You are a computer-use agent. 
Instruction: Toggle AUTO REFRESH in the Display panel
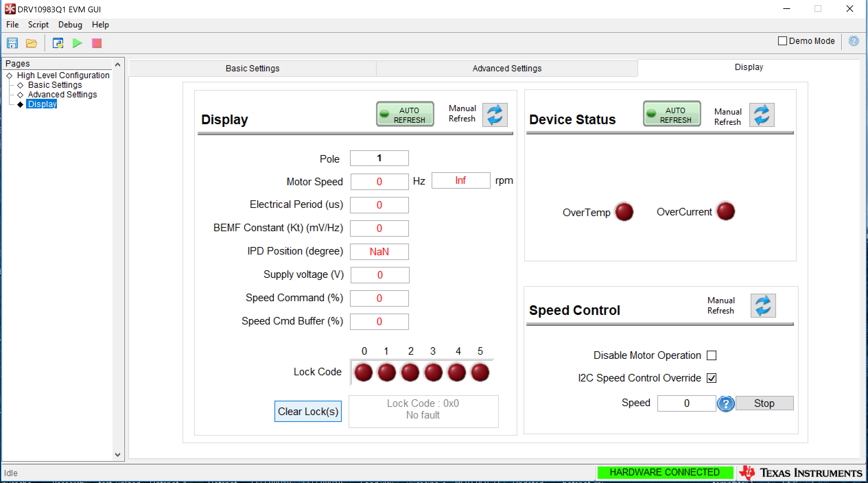click(x=405, y=114)
